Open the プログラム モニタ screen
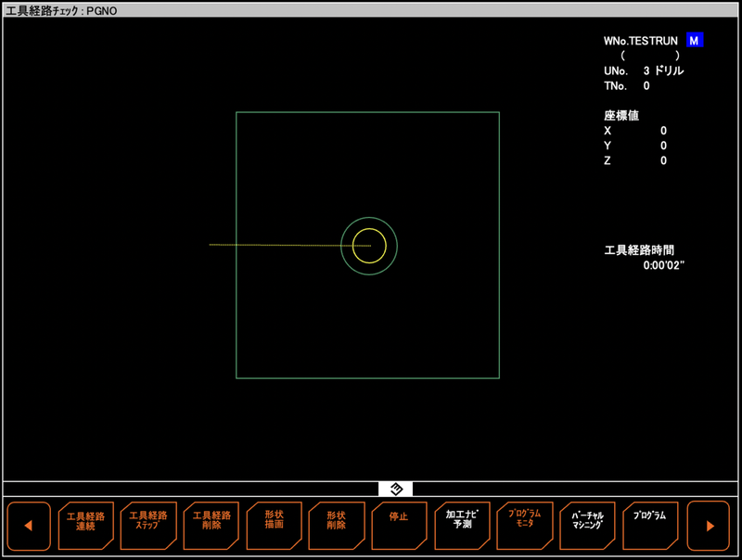The height and width of the screenshot is (560, 742). pos(524,526)
